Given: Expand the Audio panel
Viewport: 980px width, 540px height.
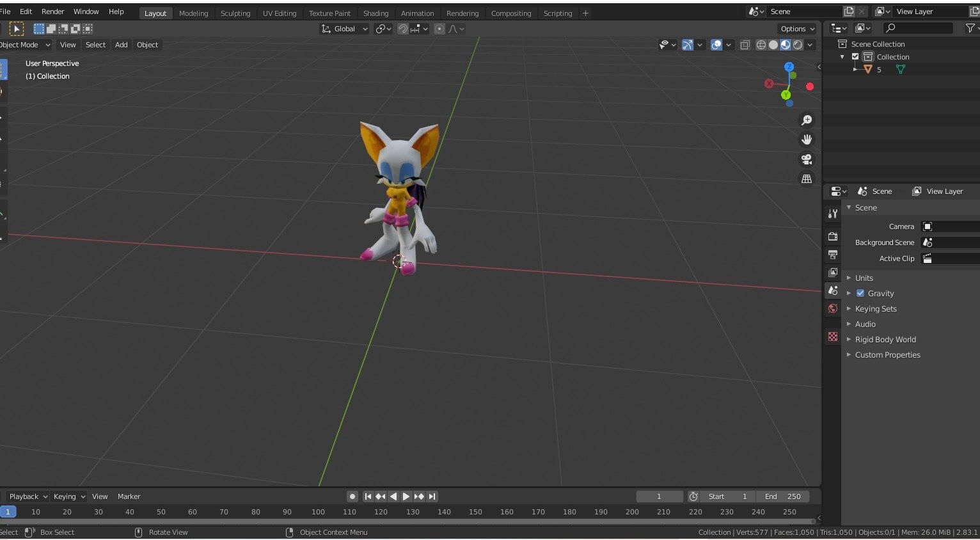Looking at the screenshot, I should pos(865,324).
